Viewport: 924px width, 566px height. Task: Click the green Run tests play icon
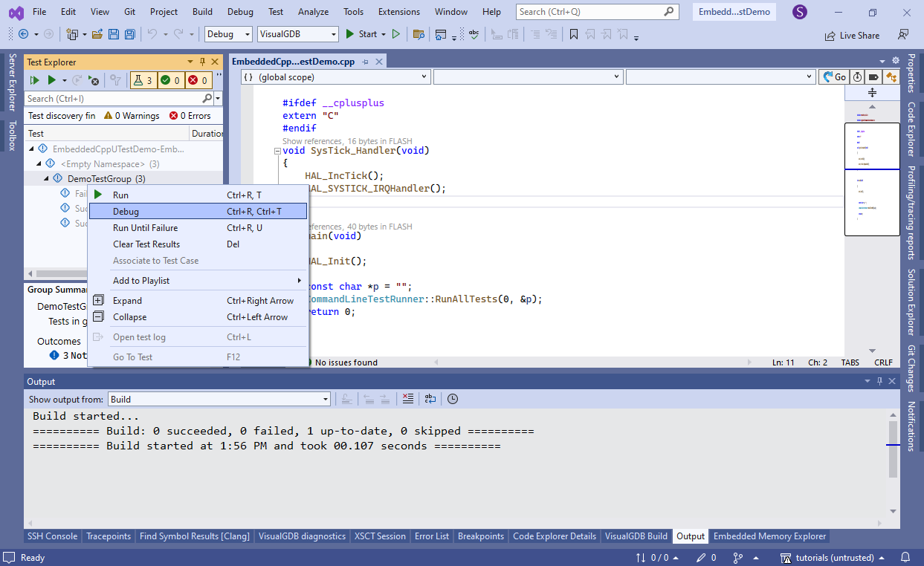(52, 80)
